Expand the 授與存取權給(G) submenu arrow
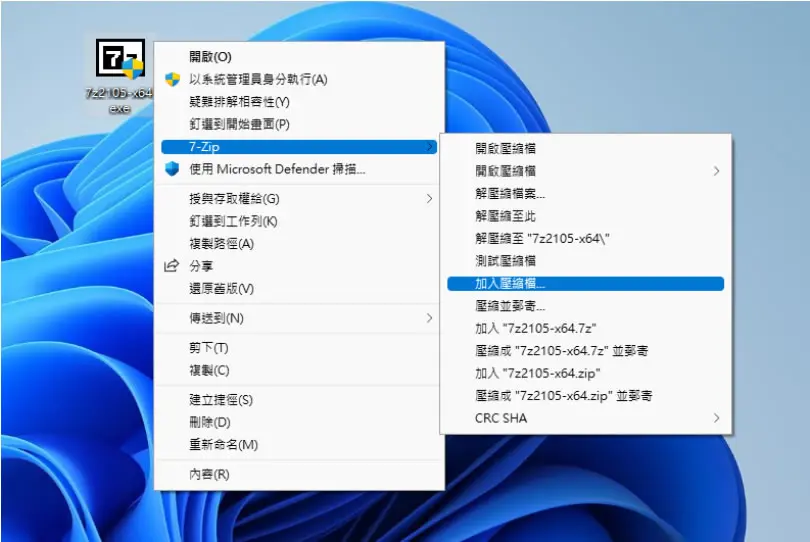 tap(429, 198)
